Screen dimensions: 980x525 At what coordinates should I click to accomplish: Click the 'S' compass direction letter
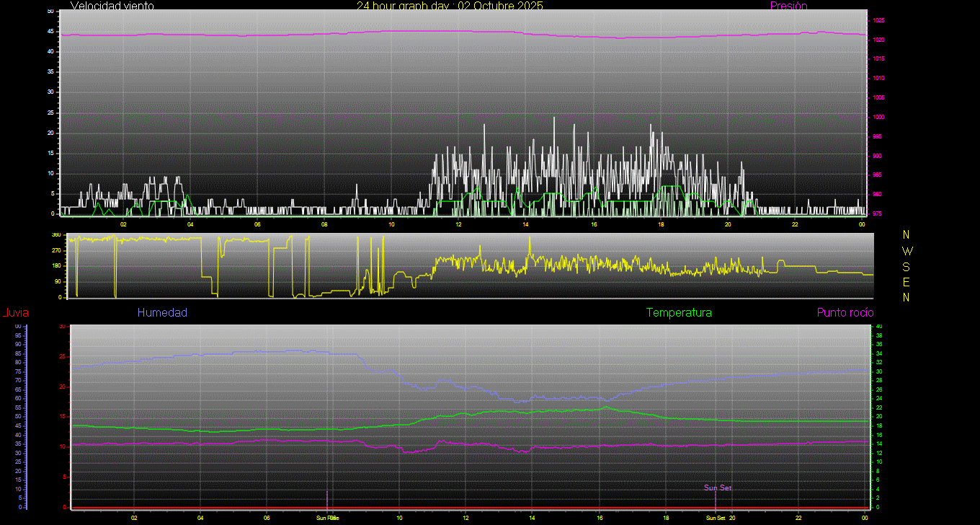tap(906, 266)
